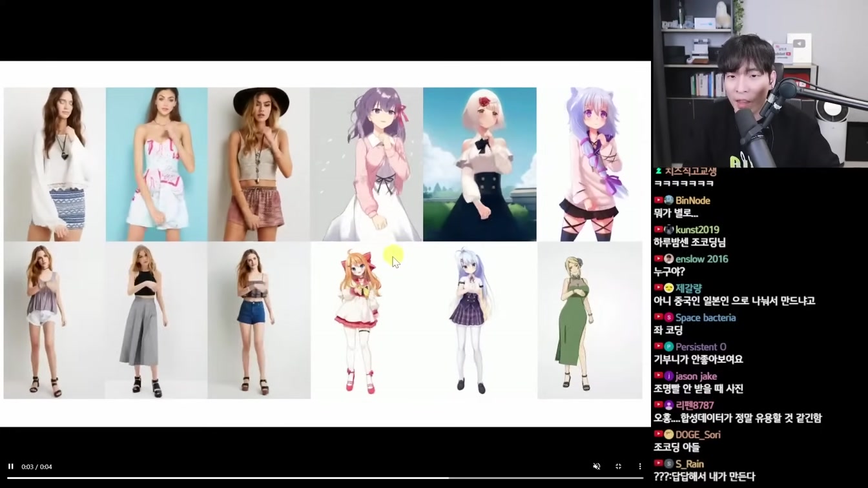Image resolution: width=868 pixels, height=488 pixels.
Task: Pause the video with the pause button
Action: coord(11,466)
